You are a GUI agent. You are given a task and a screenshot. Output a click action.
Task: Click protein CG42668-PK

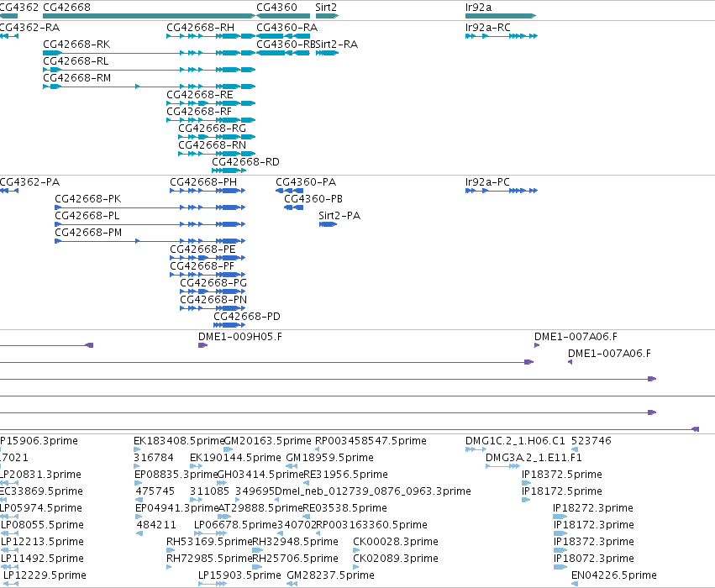[x=88, y=199]
